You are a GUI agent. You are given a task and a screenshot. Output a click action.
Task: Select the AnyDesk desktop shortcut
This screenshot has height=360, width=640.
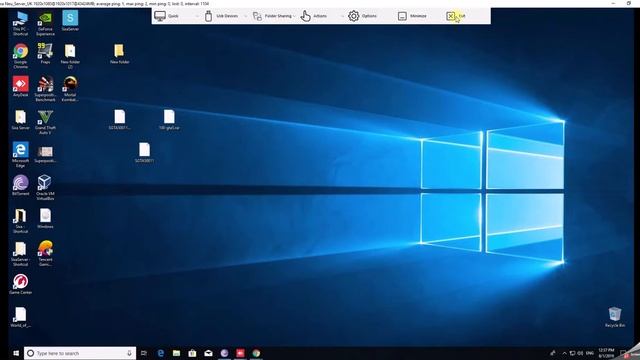click(20, 86)
